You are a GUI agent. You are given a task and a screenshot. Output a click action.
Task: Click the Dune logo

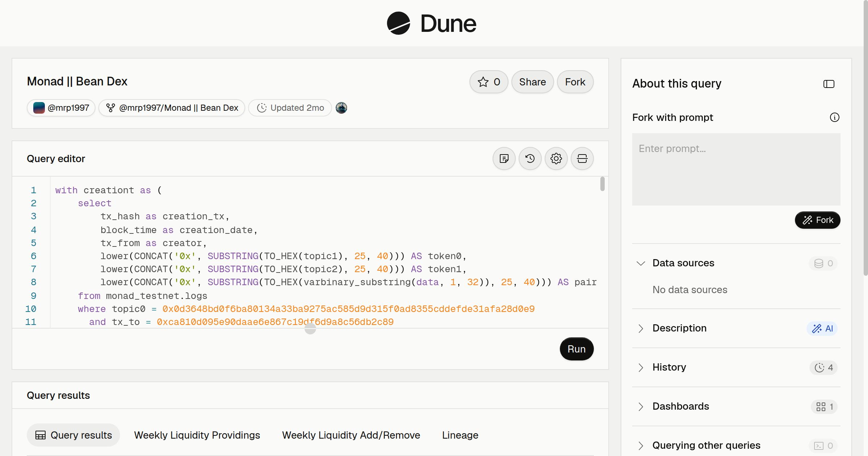click(431, 23)
